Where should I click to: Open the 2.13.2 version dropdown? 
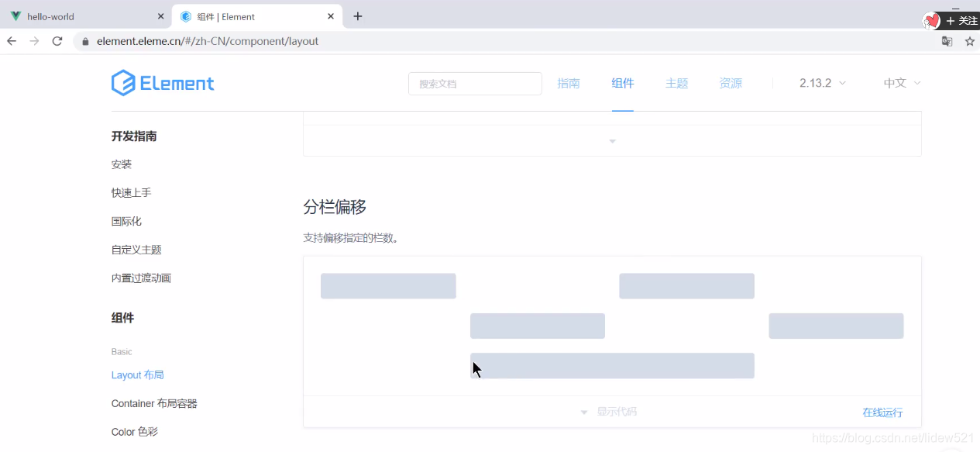pyautogui.click(x=823, y=83)
